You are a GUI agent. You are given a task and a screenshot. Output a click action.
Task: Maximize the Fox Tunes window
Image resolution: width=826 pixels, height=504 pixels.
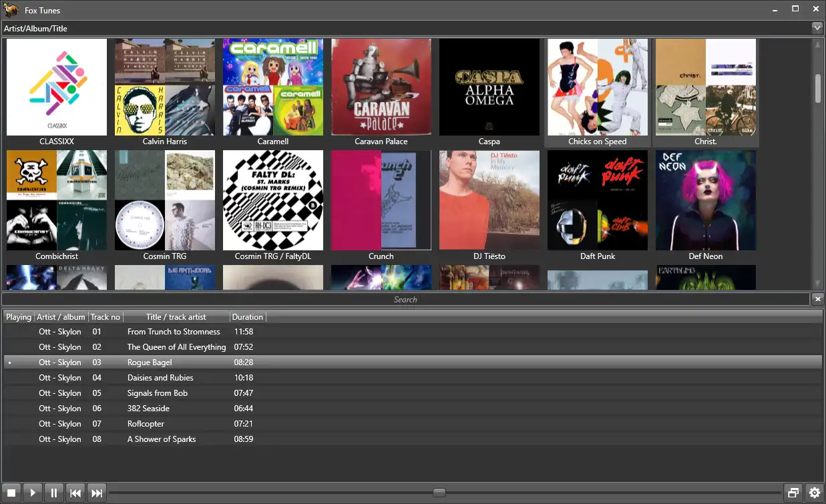point(795,9)
